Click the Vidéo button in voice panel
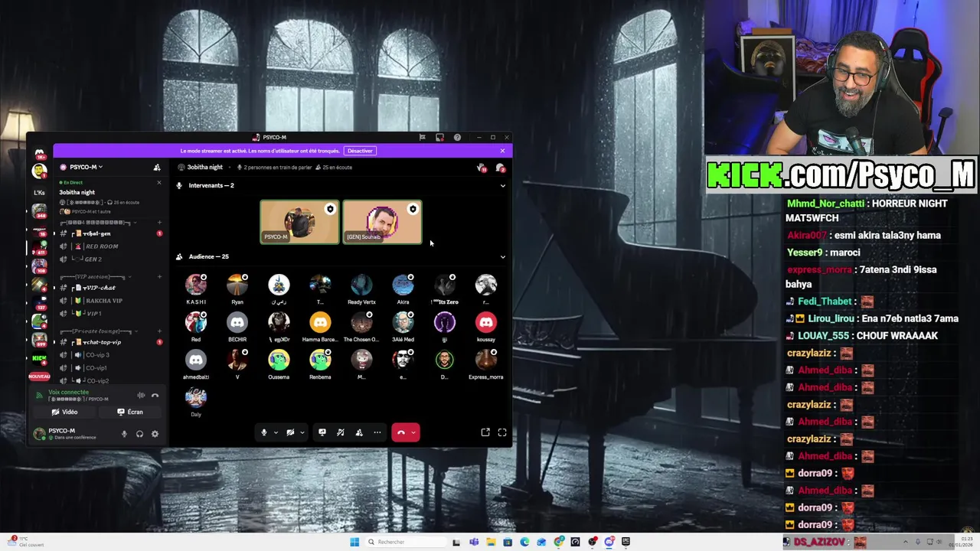This screenshot has height=551, width=980. click(x=64, y=412)
